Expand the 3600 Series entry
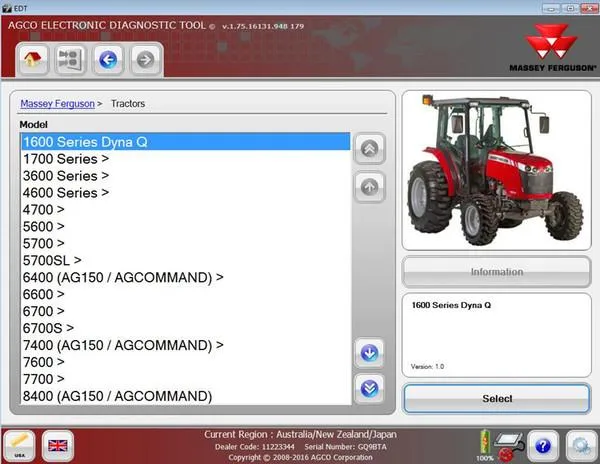 tap(186, 176)
